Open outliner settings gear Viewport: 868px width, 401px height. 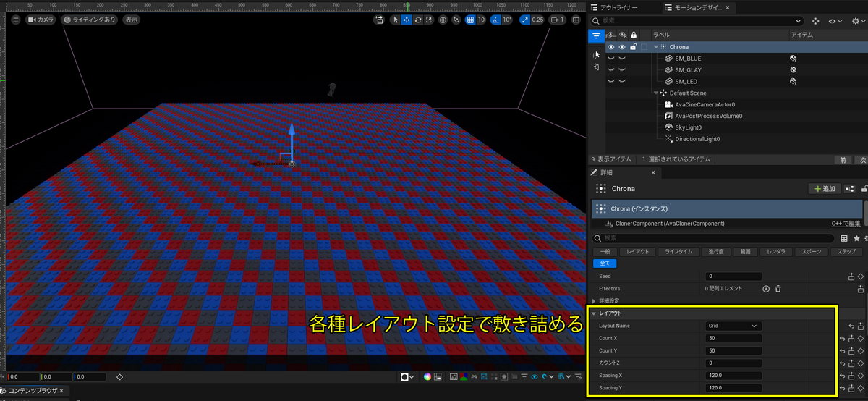[x=859, y=21]
